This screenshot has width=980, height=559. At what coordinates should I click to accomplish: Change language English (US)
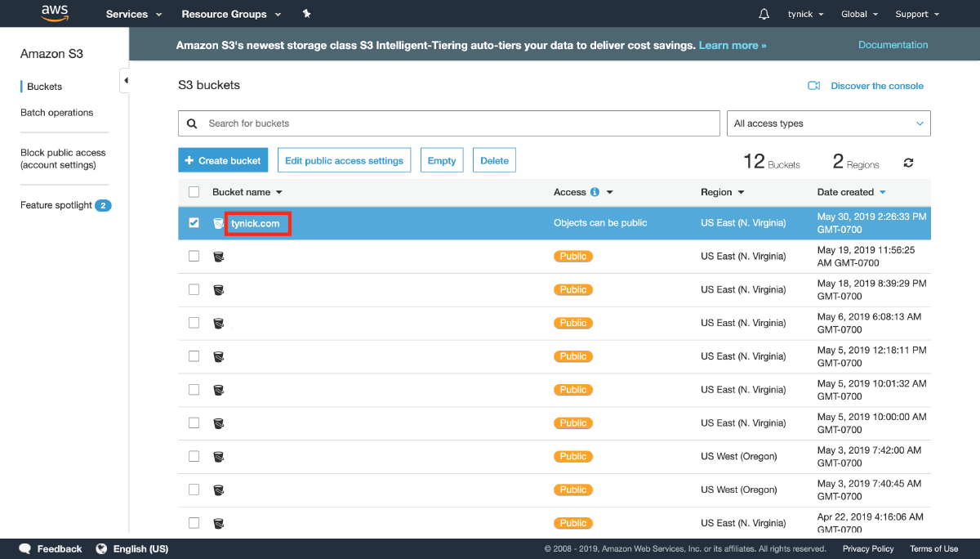point(140,549)
